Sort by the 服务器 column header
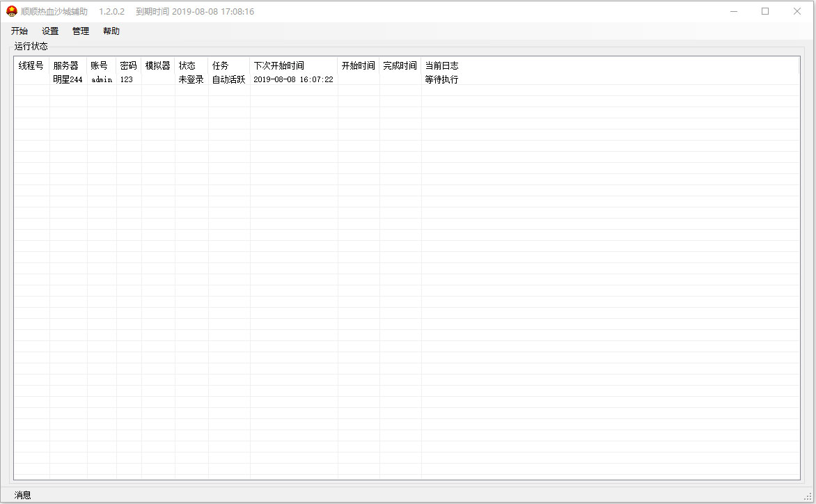816x504 pixels. tap(66, 65)
